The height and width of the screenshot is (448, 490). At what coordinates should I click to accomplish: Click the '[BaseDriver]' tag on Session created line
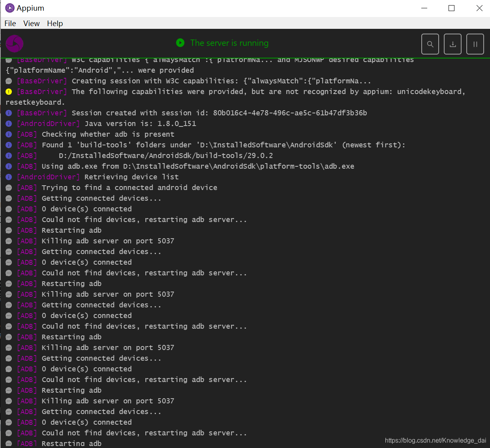[42, 113]
